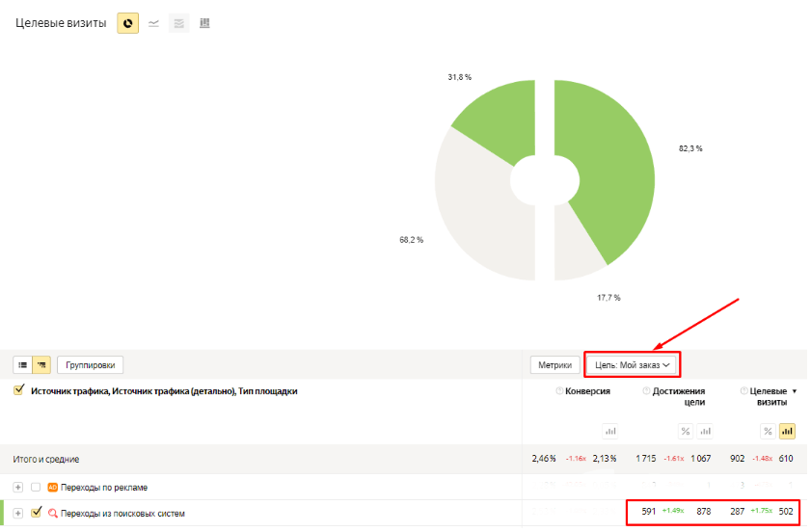
Task: Switch to the line chart view icon
Action: [x=153, y=23]
